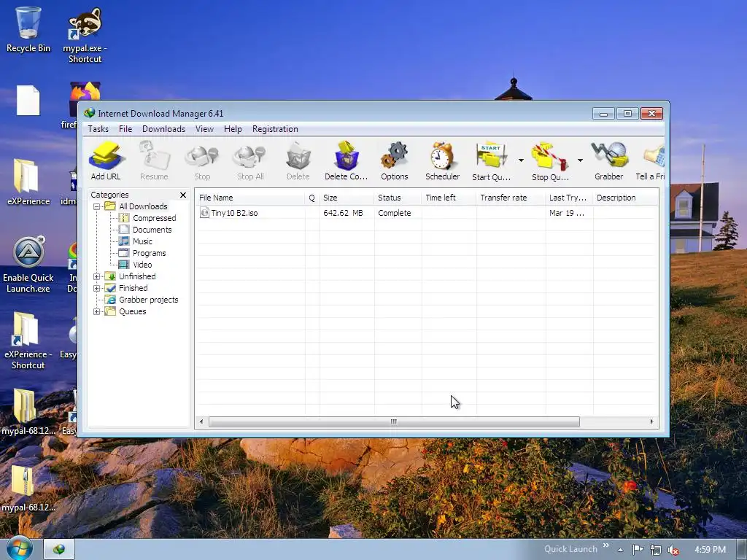Image resolution: width=747 pixels, height=560 pixels.
Task: Open the mypal.exe shortcut desktop icon
Action: coord(85,35)
